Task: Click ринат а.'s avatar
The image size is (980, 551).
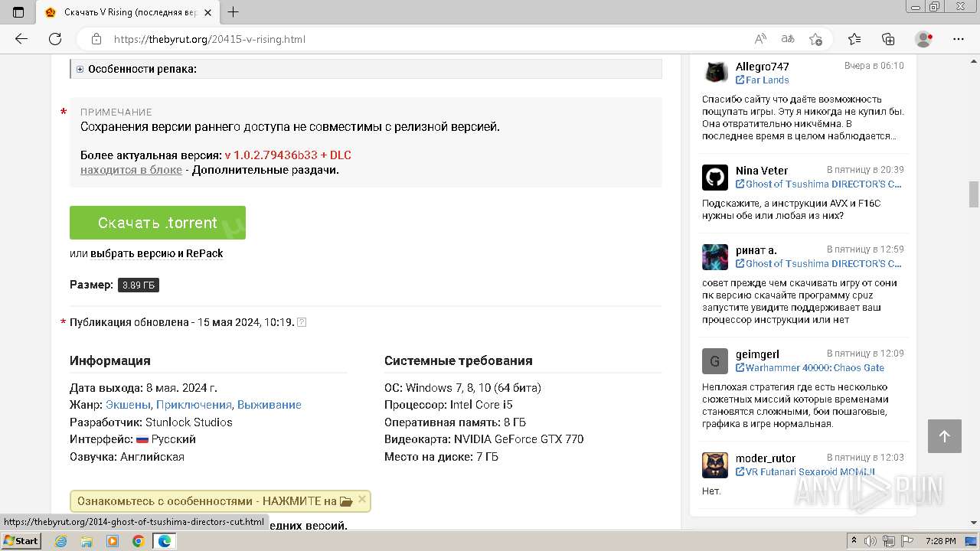Action: tap(715, 256)
